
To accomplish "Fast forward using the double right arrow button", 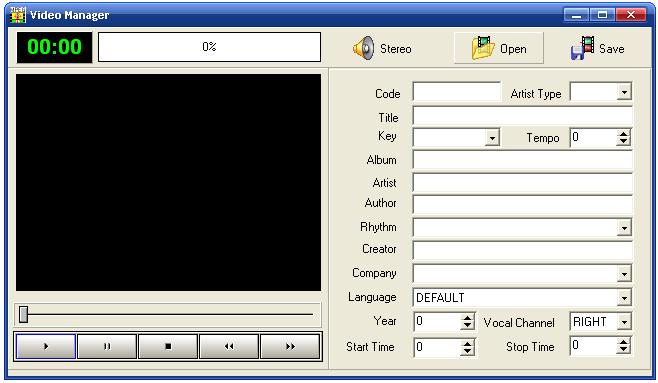I will click(x=290, y=346).
